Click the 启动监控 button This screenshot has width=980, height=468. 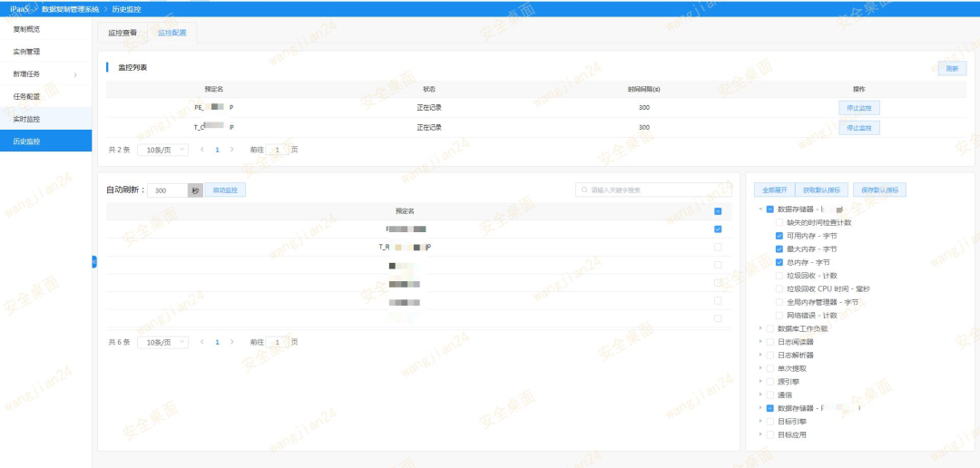pos(225,190)
